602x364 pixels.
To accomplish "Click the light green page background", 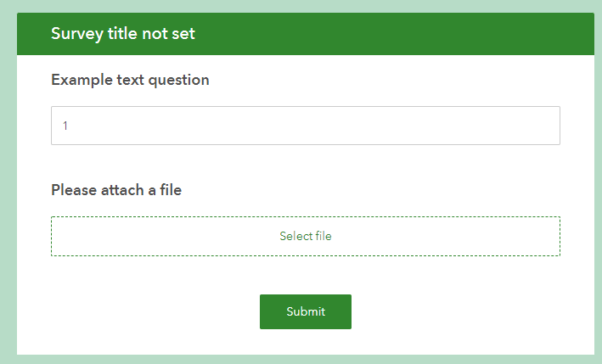I will pos(8,187).
